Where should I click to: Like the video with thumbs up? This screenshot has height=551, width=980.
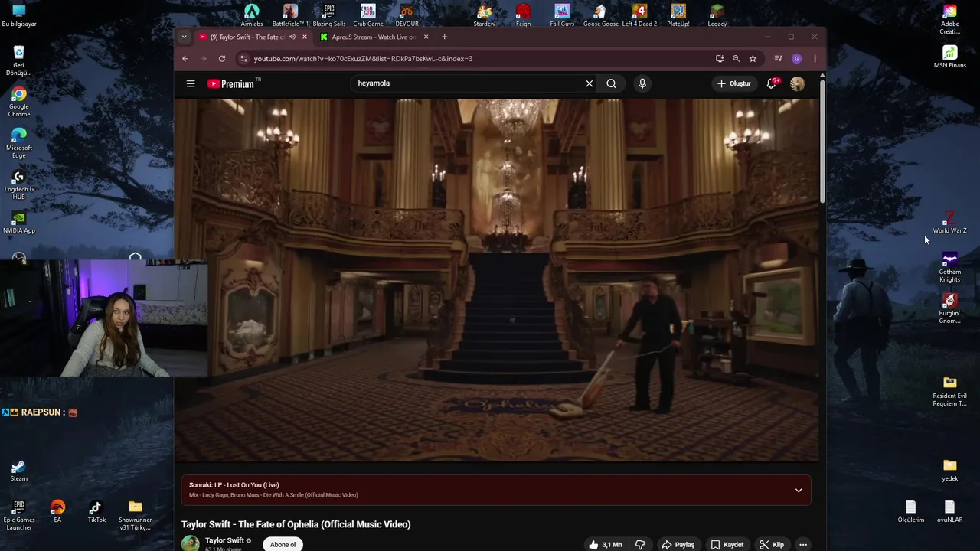tap(605, 544)
